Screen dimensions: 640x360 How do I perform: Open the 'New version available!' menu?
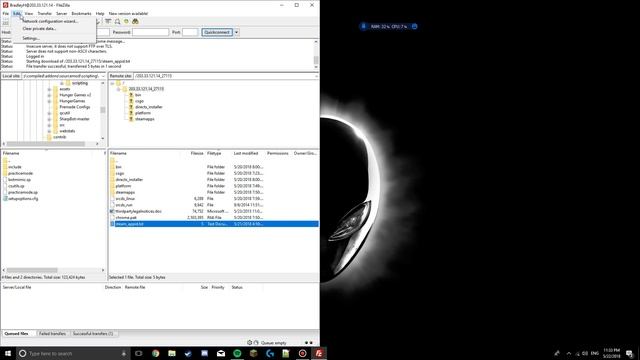pyautogui.click(x=128, y=13)
